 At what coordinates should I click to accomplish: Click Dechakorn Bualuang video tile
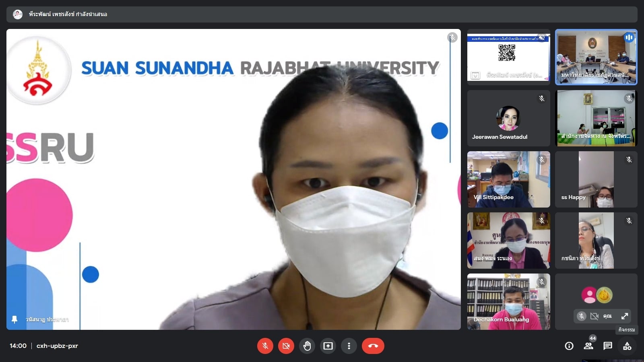pos(508,302)
